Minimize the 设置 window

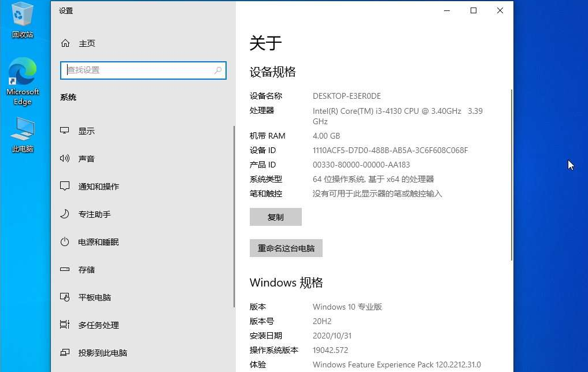[446, 10]
